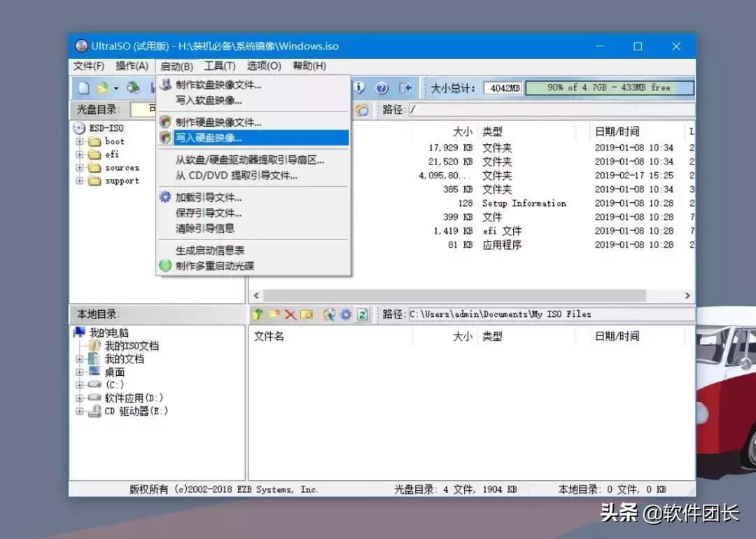Viewport: 756px width, 539px height.
Task: Open the 工具(T) menu
Action: point(219,66)
